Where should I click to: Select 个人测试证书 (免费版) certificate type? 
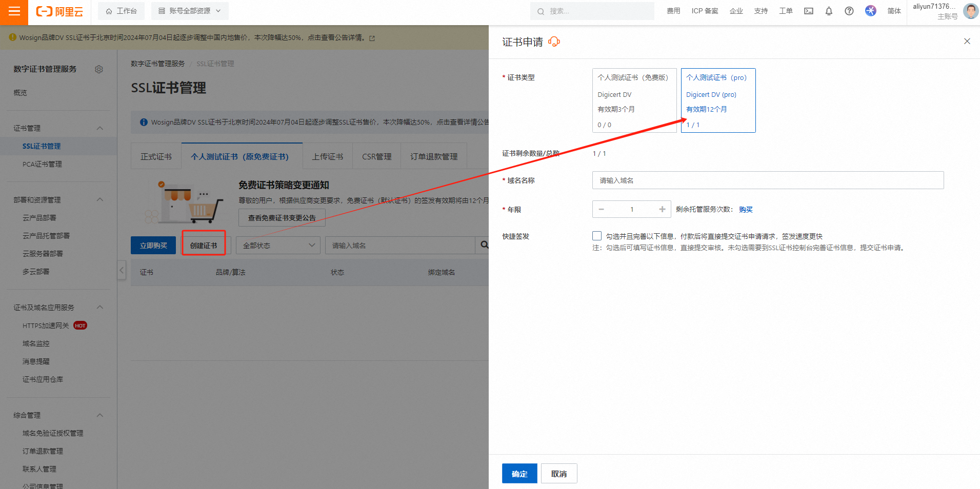[x=634, y=100]
